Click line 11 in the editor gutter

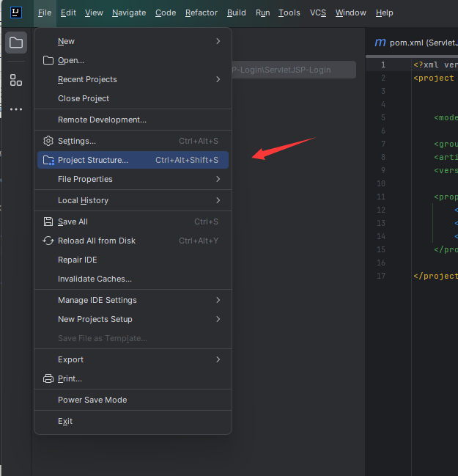pyautogui.click(x=381, y=197)
